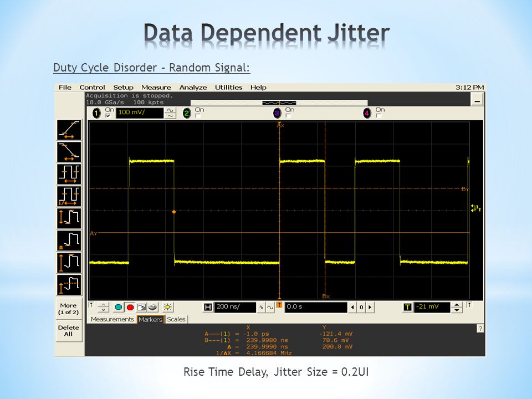
Task: Select the rise time measurement icon
Action: click(x=69, y=130)
